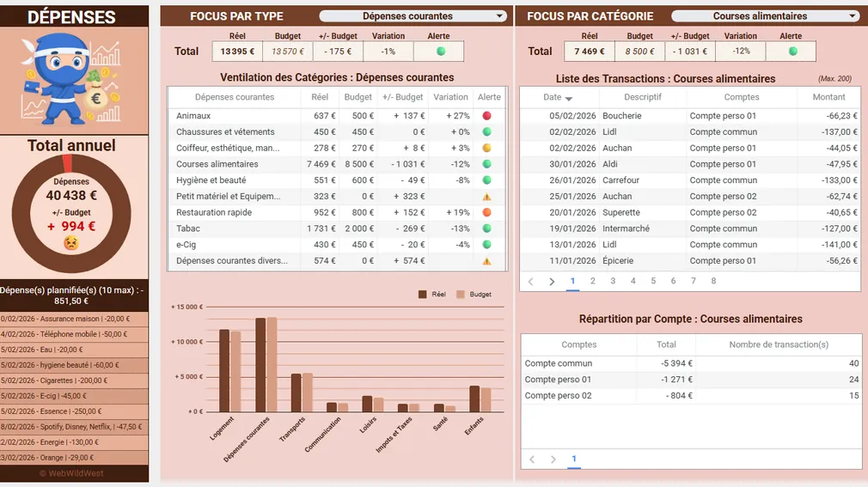
Task: Click Boucherie transaction description
Action: pyautogui.click(x=621, y=116)
